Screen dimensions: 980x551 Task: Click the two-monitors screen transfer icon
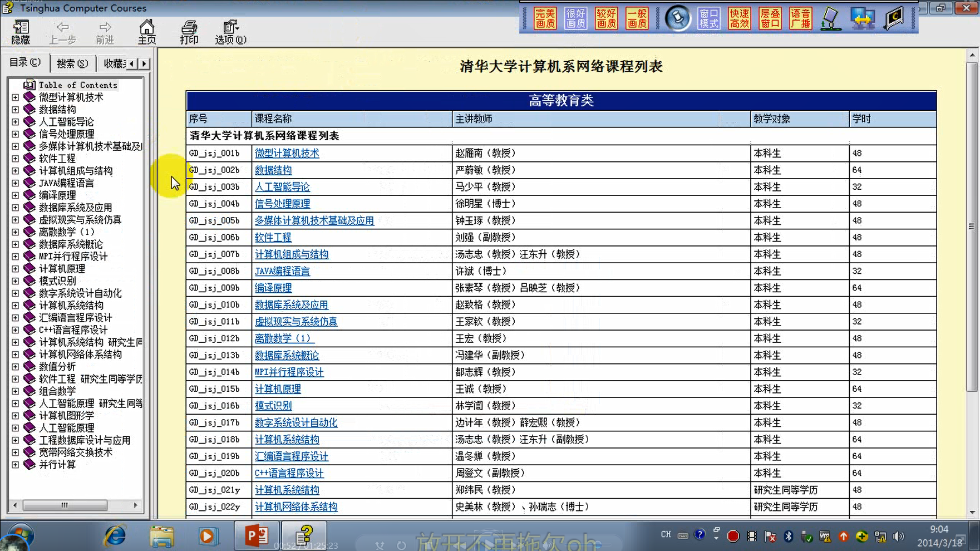(862, 18)
